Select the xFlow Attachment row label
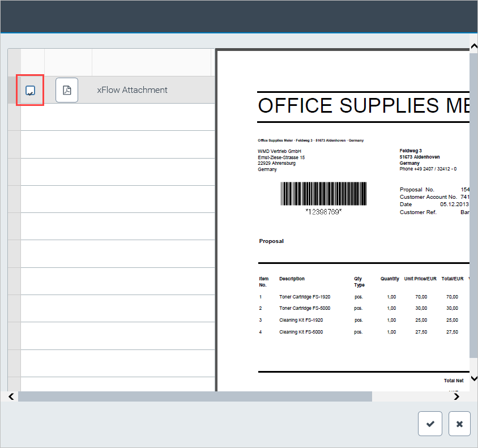This screenshot has width=478, height=448. click(x=132, y=90)
